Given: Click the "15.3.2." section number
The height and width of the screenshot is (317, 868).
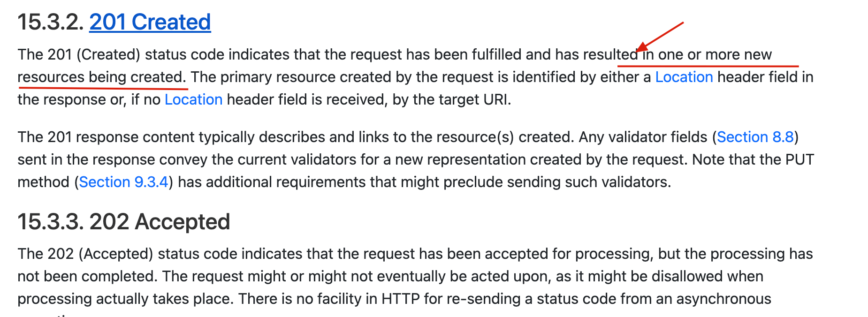Looking at the screenshot, I should [x=51, y=22].
